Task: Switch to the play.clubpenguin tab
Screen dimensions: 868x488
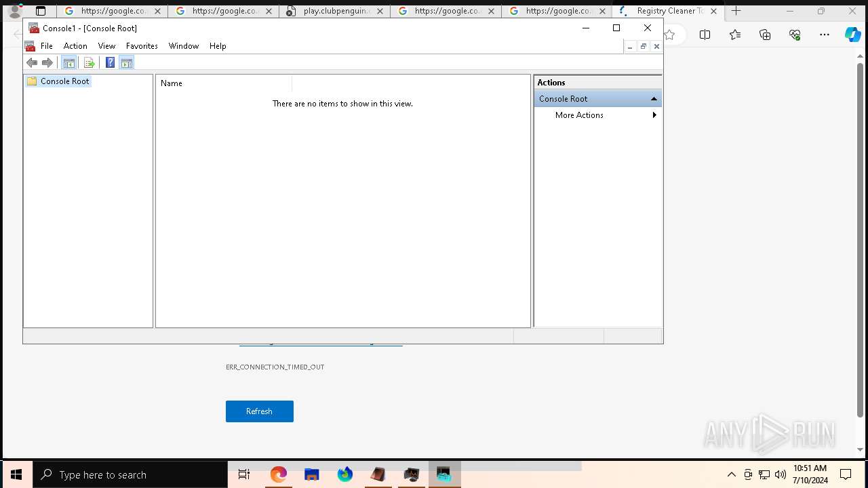Action: (x=334, y=11)
